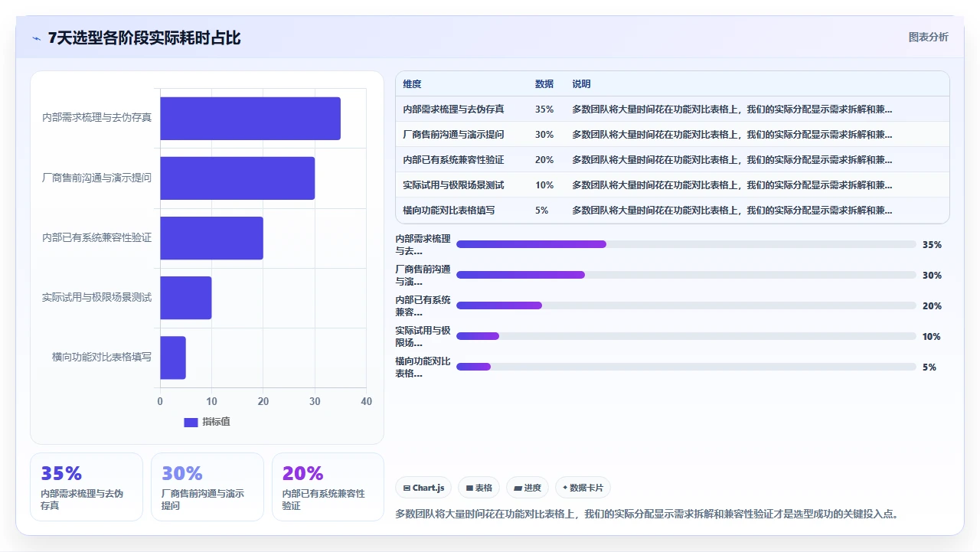Click the 表格 tag chip
The width and height of the screenshot is (980, 552).
(x=479, y=488)
